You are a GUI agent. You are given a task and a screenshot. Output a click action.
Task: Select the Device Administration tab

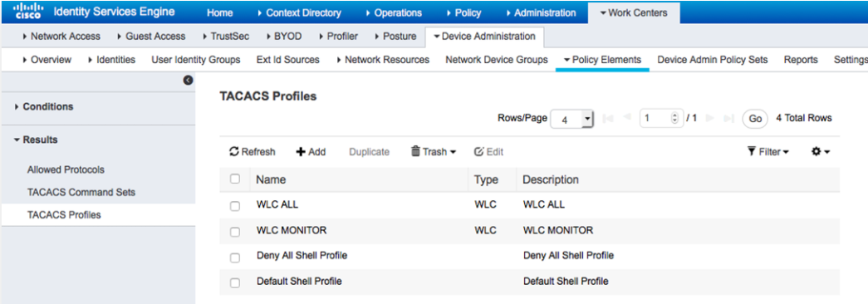pyautogui.click(x=484, y=36)
